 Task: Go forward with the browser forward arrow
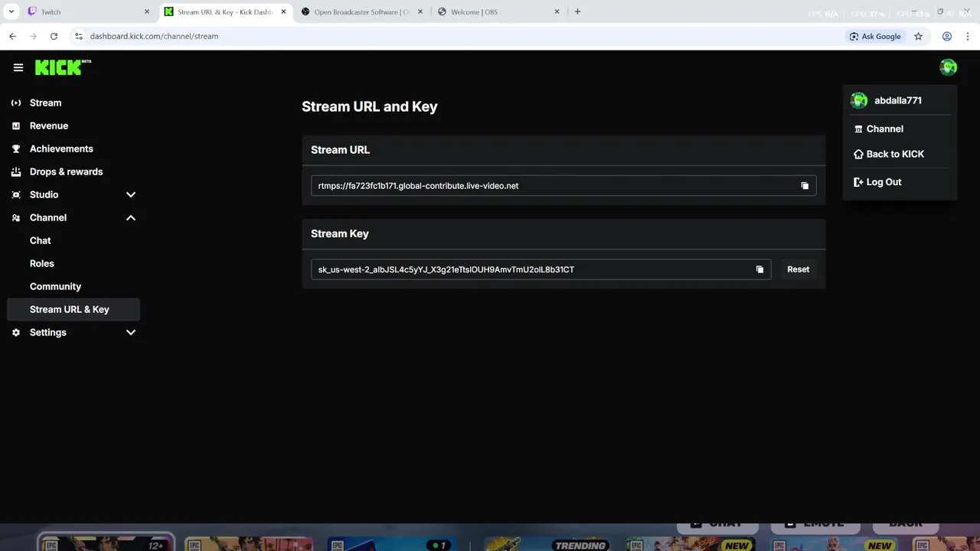point(33,36)
